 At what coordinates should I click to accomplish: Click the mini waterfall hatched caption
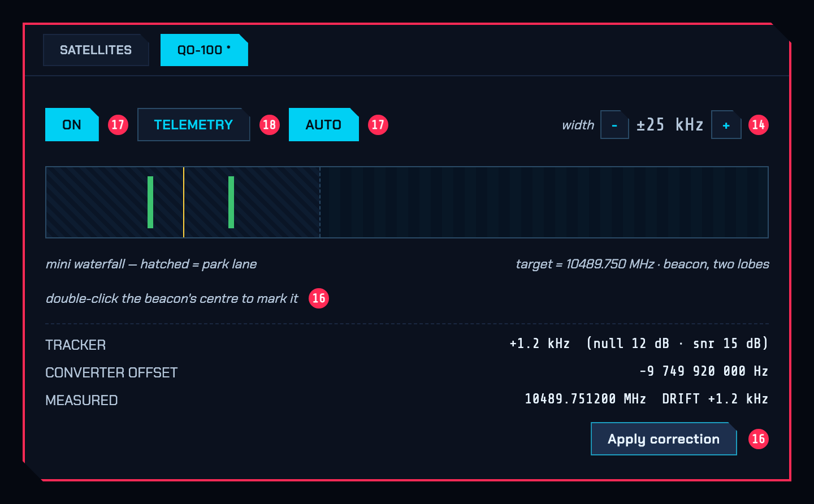151,264
